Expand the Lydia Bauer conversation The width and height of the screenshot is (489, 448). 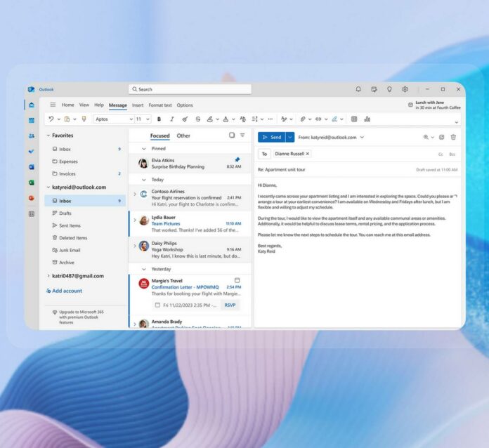pos(135,220)
